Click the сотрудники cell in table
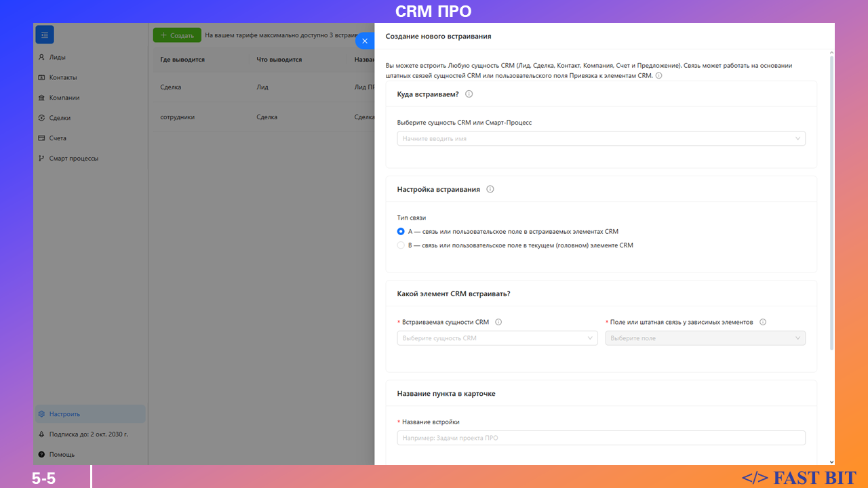 point(178,117)
